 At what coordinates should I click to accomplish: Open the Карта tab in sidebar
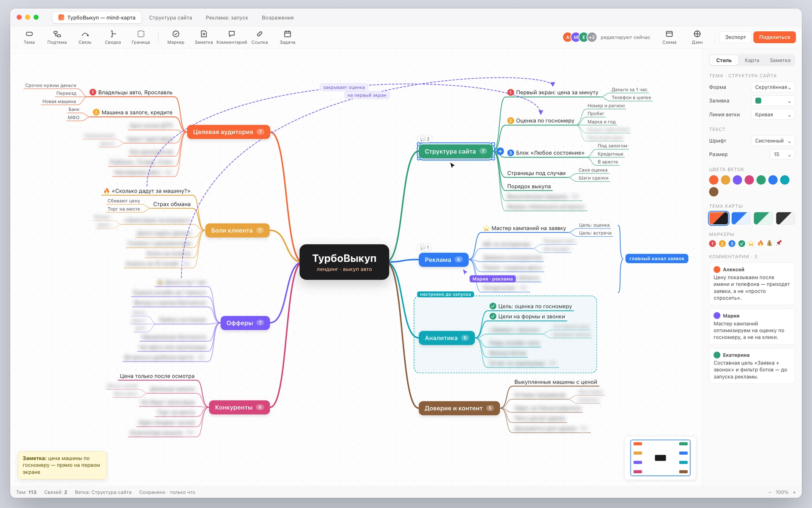click(752, 61)
